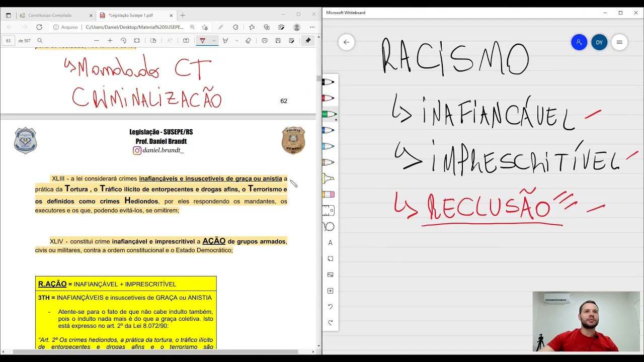Zoom in the PDF
Image resolution: width=644 pixels, height=362 pixels.
pos(110,41)
